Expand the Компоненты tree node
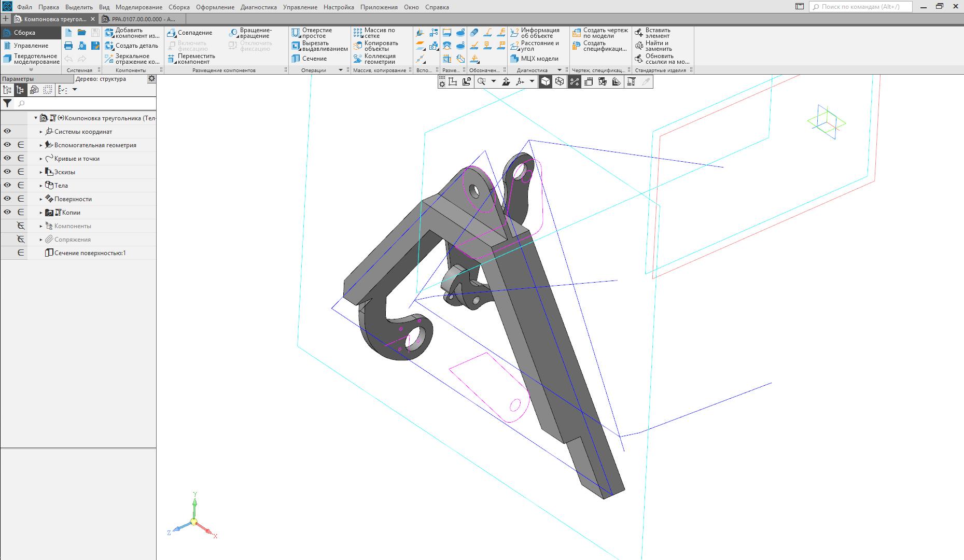 (41, 226)
